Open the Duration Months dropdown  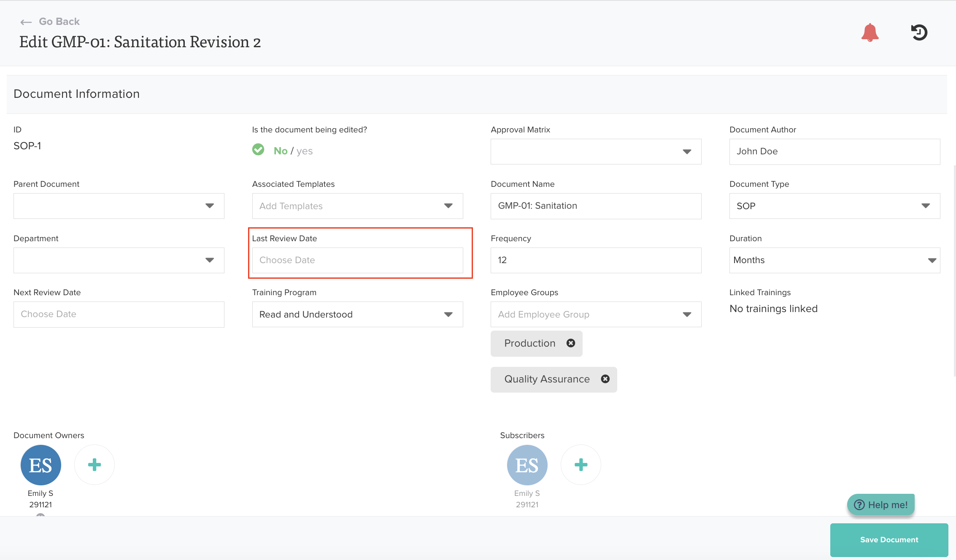pos(834,260)
